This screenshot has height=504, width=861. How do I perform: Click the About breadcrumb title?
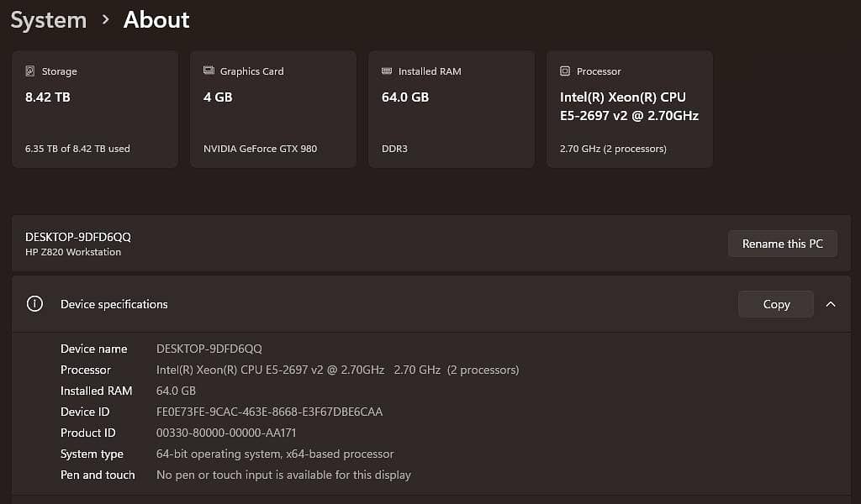[156, 20]
